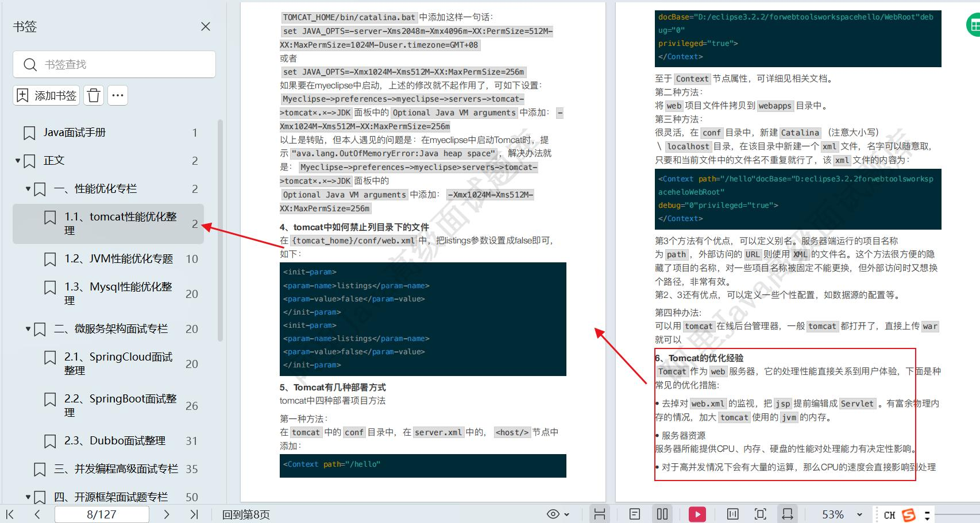Collapse the 四、开源框架面试题专栏 node
980x523 pixels.
pos(28,497)
